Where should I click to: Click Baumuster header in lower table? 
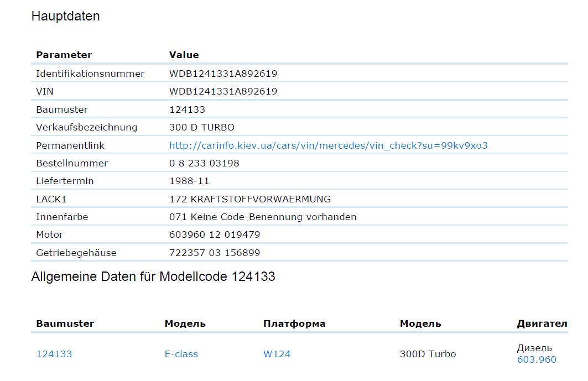click(65, 323)
